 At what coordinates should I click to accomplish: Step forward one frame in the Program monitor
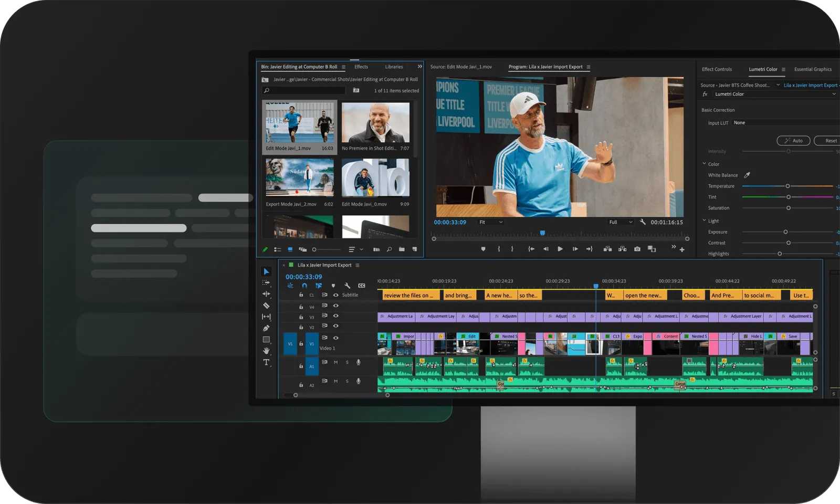pos(575,249)
